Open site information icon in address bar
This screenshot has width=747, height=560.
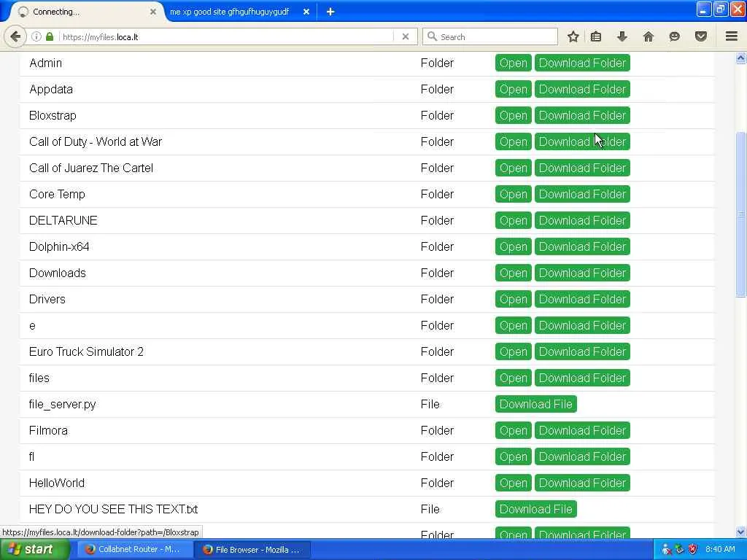(36, 36)
